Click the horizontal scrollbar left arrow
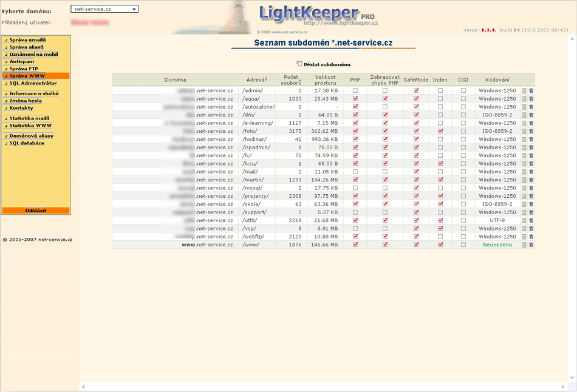This screenshot has height=392, width=577. [x=84, y=387]
